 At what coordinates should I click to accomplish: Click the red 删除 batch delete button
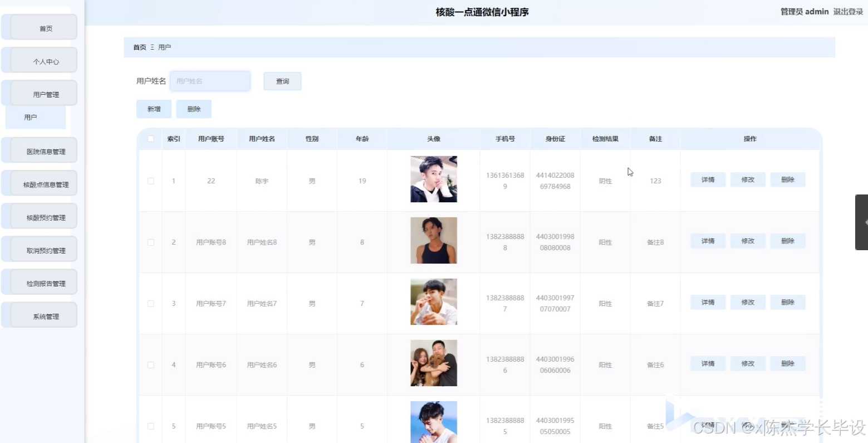pos(193,109)
